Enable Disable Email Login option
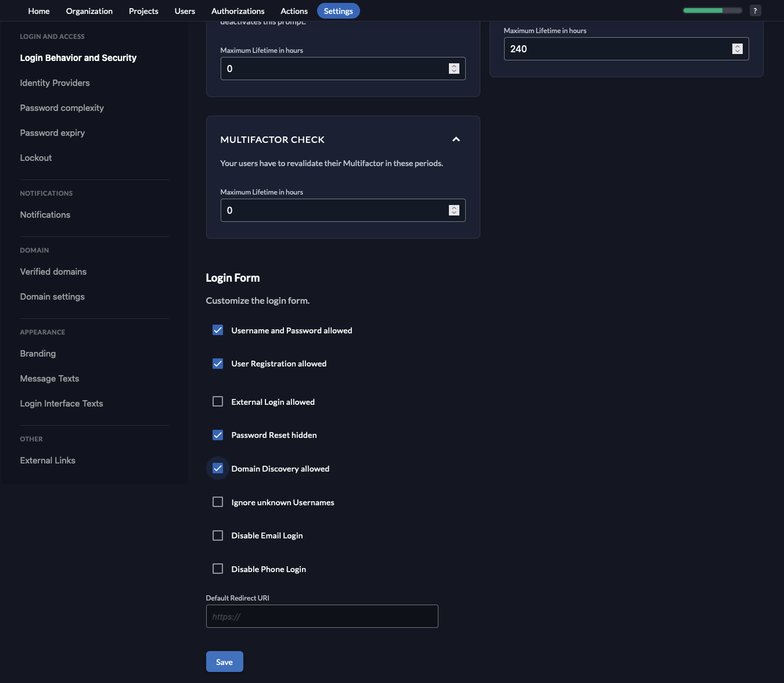The height and width of the screenshot is (683, 784). coord(217,535)
